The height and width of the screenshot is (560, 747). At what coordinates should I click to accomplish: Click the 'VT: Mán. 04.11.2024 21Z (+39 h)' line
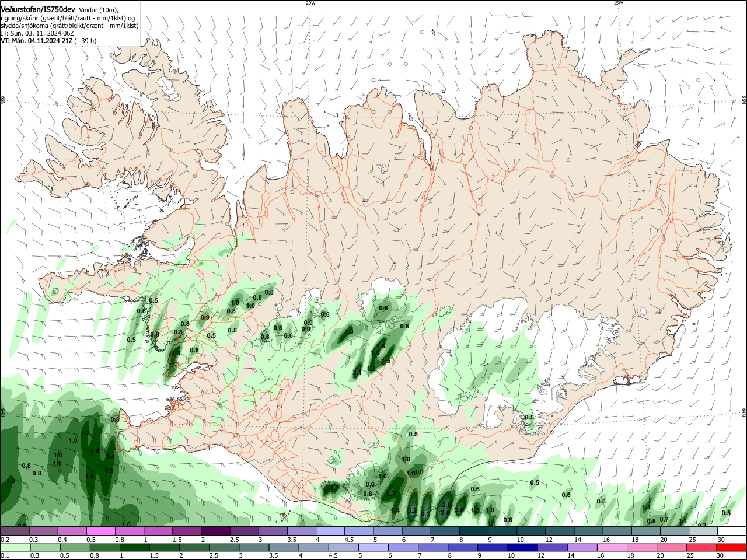pos(48,41)
